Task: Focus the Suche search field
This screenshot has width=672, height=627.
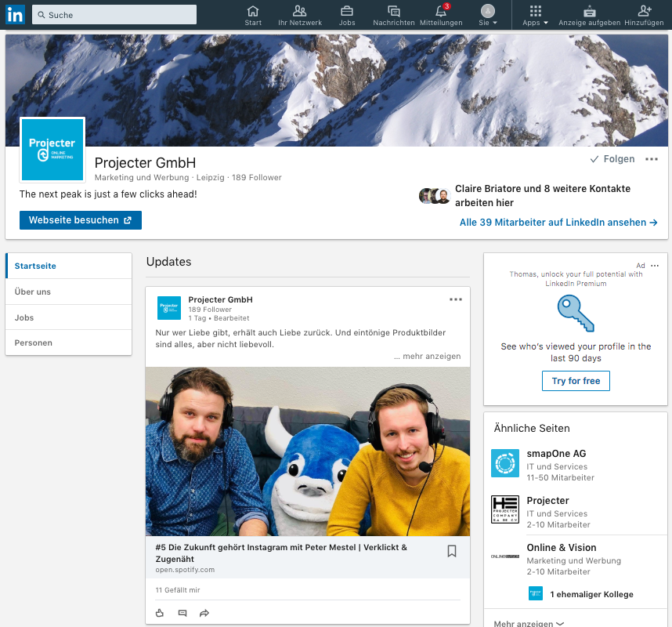Action: (114, 15)
